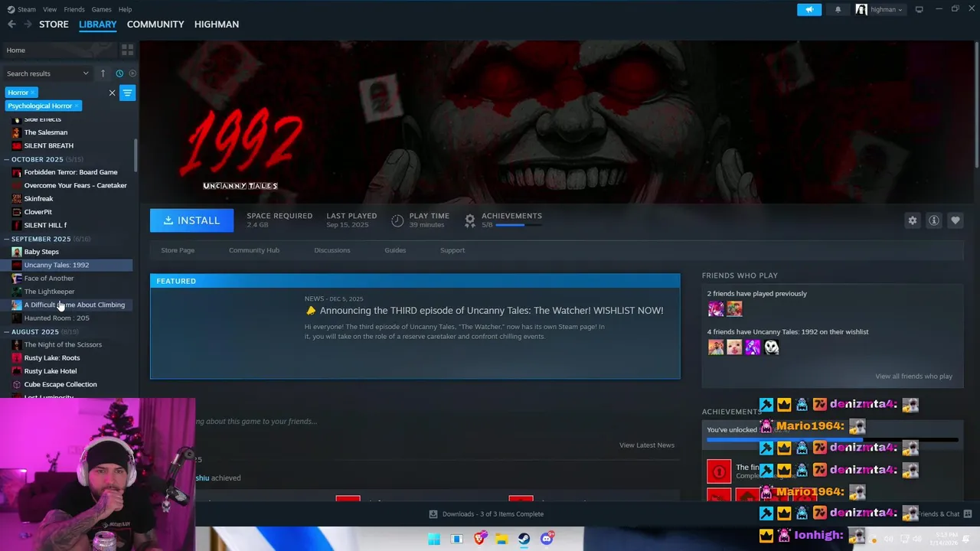Show game info icon
980x551 pixels.
tap(933, 220)
